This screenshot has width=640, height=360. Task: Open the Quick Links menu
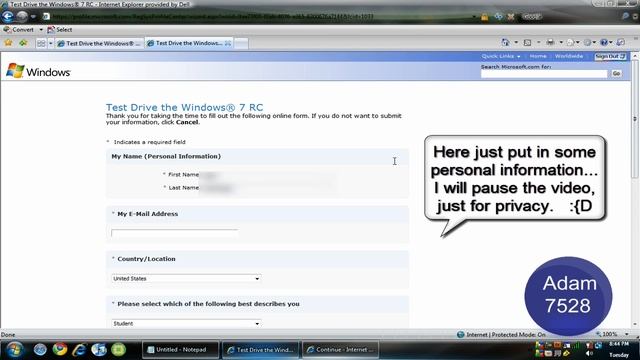(501, 56)
